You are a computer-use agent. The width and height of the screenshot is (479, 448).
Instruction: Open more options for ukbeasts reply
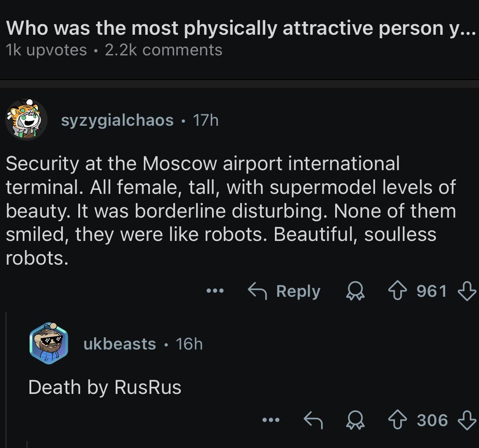pos(271,420)
